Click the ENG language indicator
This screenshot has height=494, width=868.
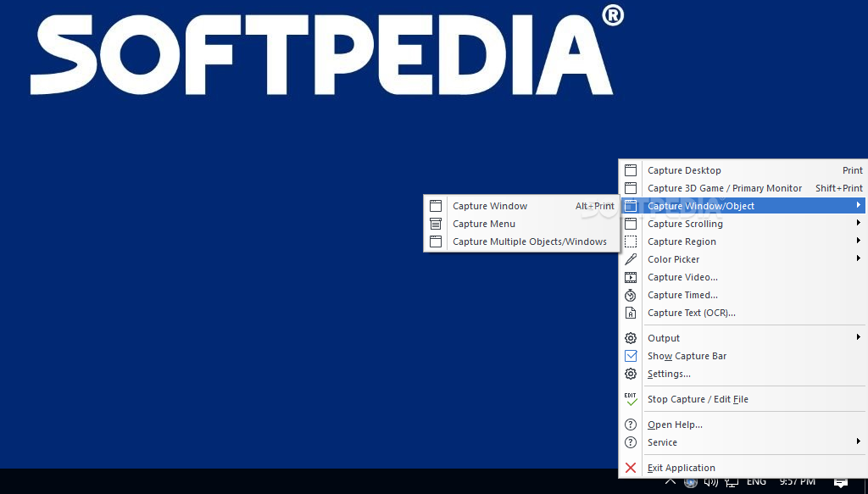(x=756, y=482)
